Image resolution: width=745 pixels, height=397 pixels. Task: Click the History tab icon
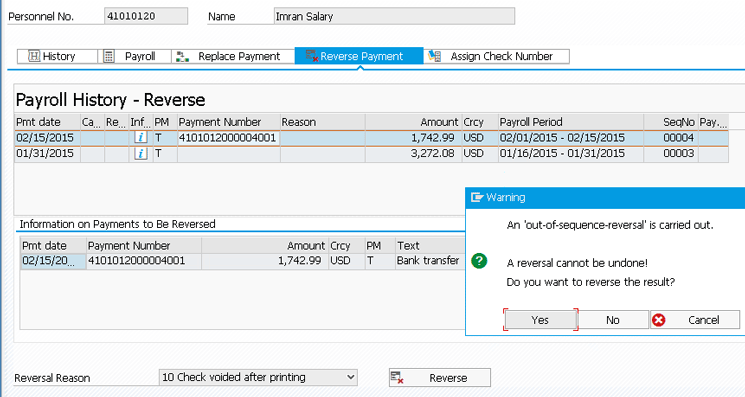34,56
